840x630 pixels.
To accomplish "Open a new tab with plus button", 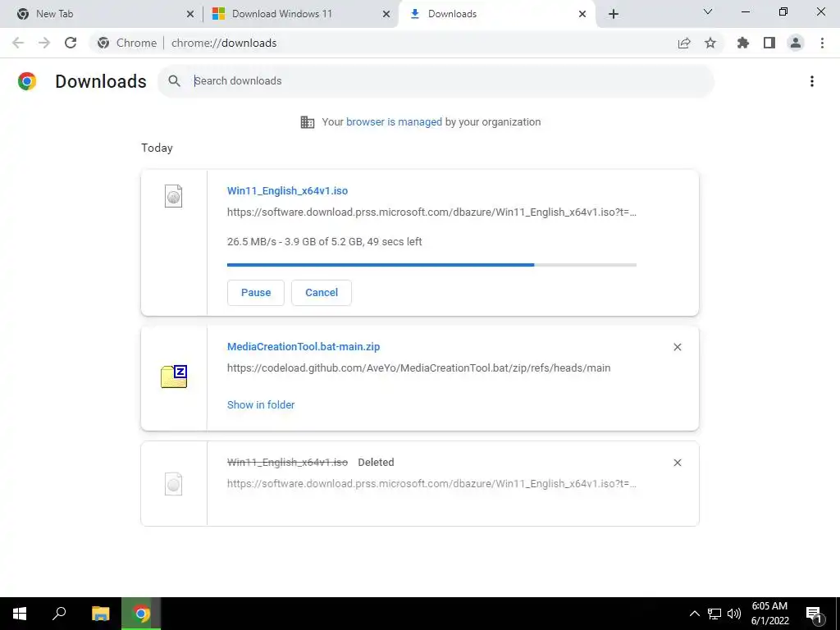I will [614, 14].
